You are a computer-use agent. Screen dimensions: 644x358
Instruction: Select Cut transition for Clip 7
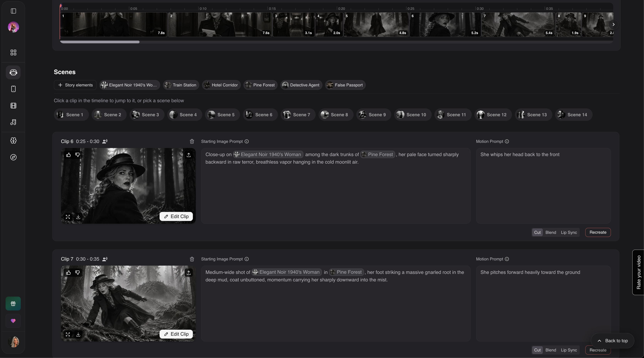[537, 350]
